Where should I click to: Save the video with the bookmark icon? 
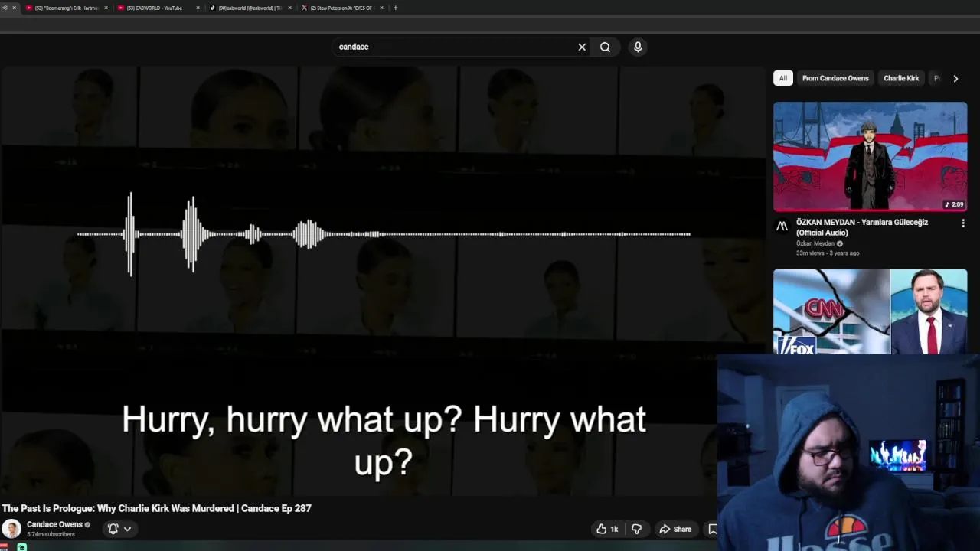(x=713, y=529)
